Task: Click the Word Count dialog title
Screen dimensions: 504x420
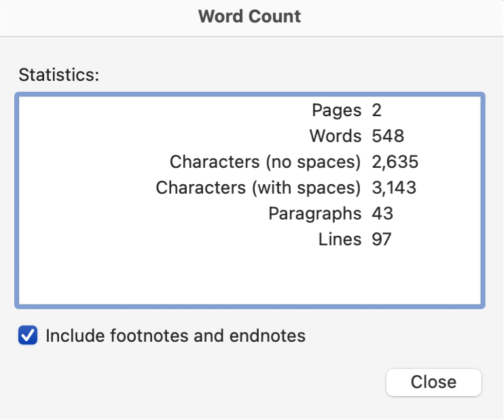Action: [x=249, y=16]
